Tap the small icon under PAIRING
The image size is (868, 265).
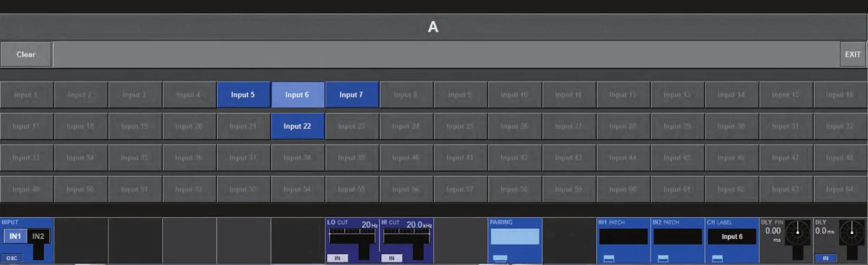(500, 258)
